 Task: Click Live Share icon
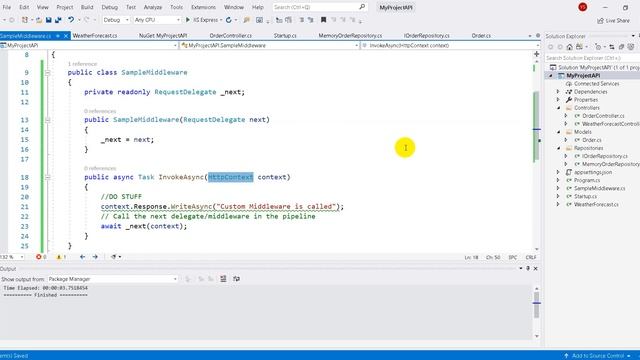pyautogui.click(x=600, y=20)
